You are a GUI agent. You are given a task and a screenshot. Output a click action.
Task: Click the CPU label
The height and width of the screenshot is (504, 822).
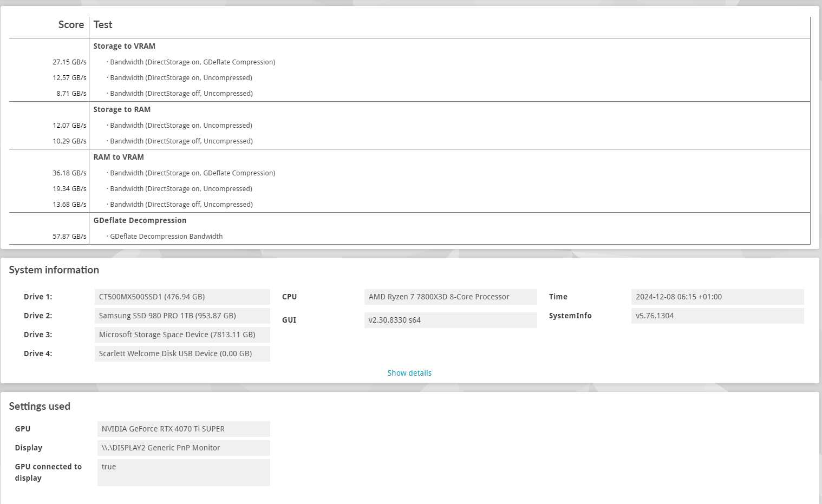click(289, 297)
